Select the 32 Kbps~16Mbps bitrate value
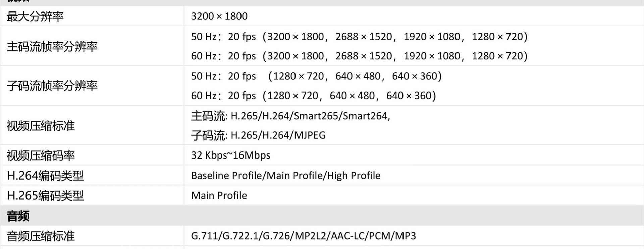Screen dimensions: 644x249 click(x=230, y=155)
